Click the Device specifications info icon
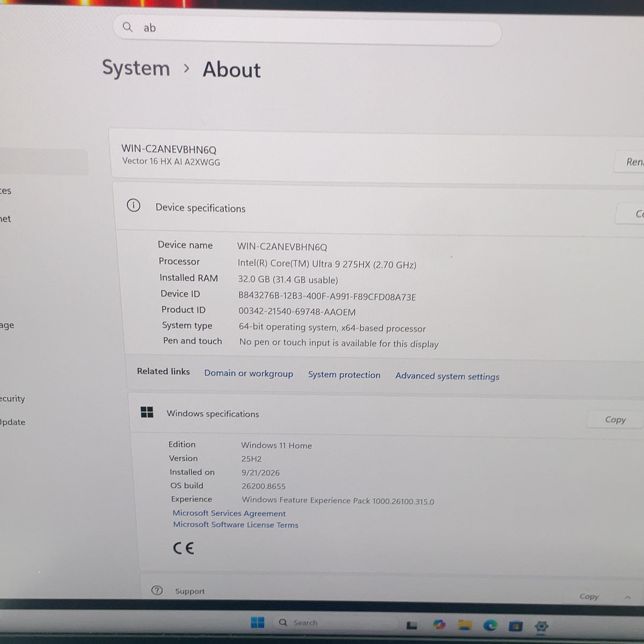This screenshot has width=644, height=644. [x=133, y=206]
